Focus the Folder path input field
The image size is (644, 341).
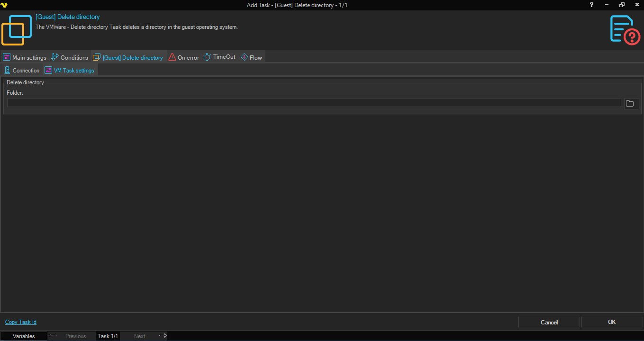(x=313, y=103)
